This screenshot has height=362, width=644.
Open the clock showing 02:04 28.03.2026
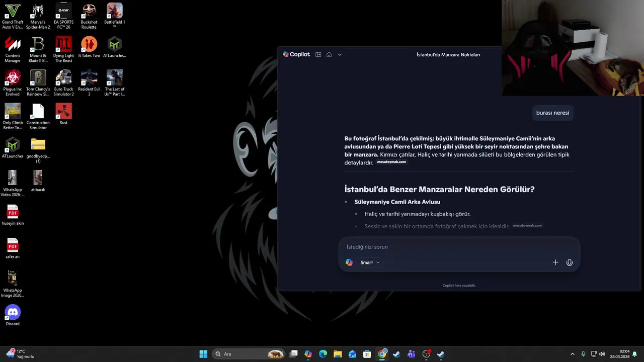(x=620, y=354)
